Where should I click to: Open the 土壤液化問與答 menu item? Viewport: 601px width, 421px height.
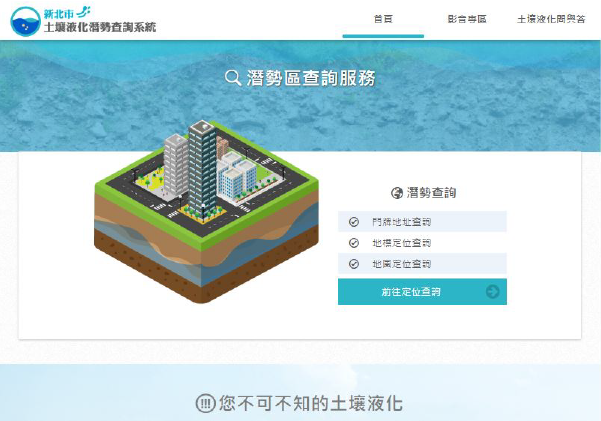point(551,19)
